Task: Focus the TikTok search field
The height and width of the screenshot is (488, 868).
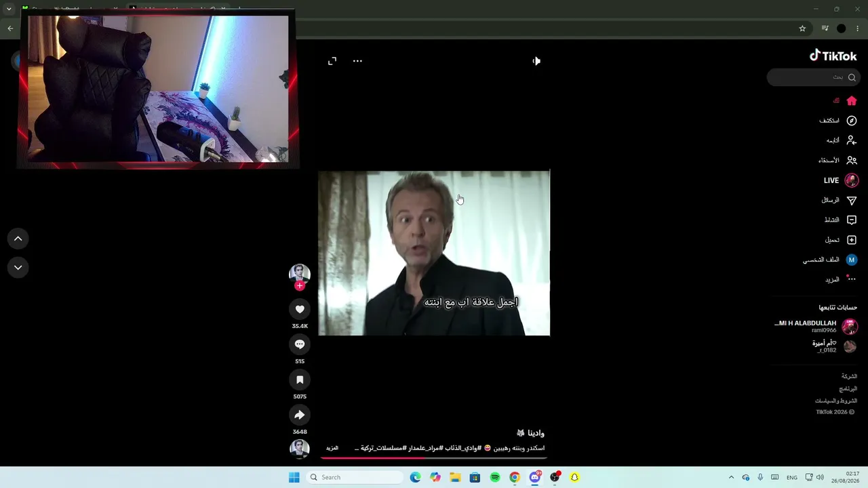Action: [x=813, y=77]
